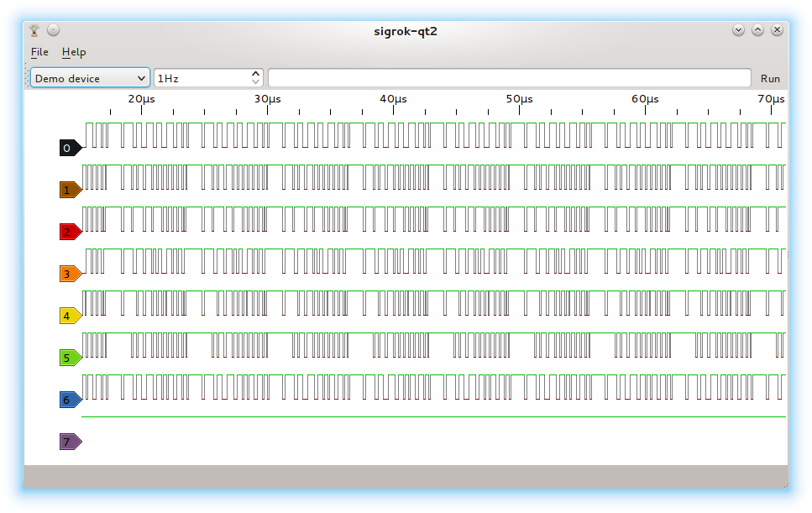Click the red channel 2 label
Image resolution: width=812 pixels, height=513 pixels.
pyautogui.click(x=69, y=232)
